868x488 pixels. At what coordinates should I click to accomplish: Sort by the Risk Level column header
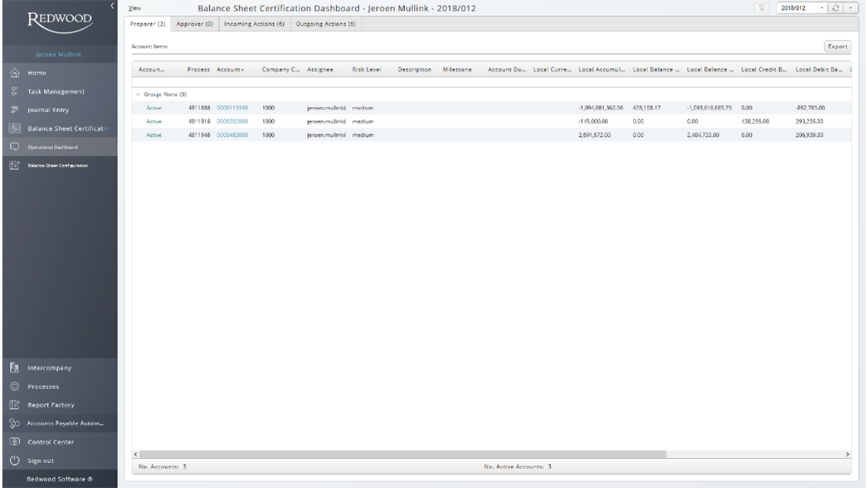pyautogui.click(x=367, y=70)
